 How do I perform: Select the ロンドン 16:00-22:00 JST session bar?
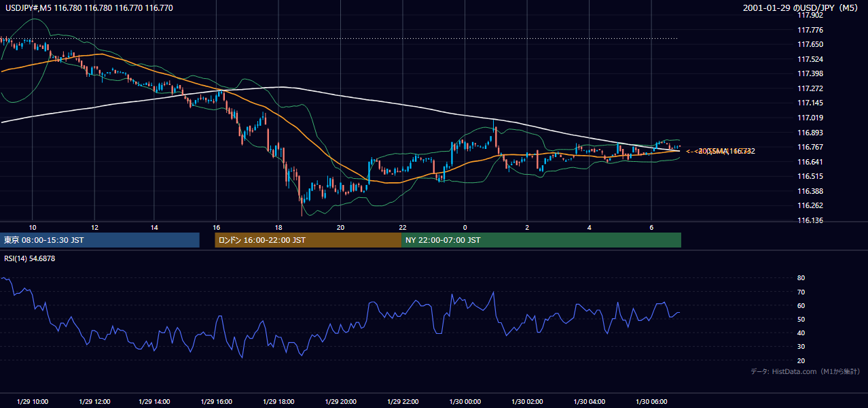[308, 240]
